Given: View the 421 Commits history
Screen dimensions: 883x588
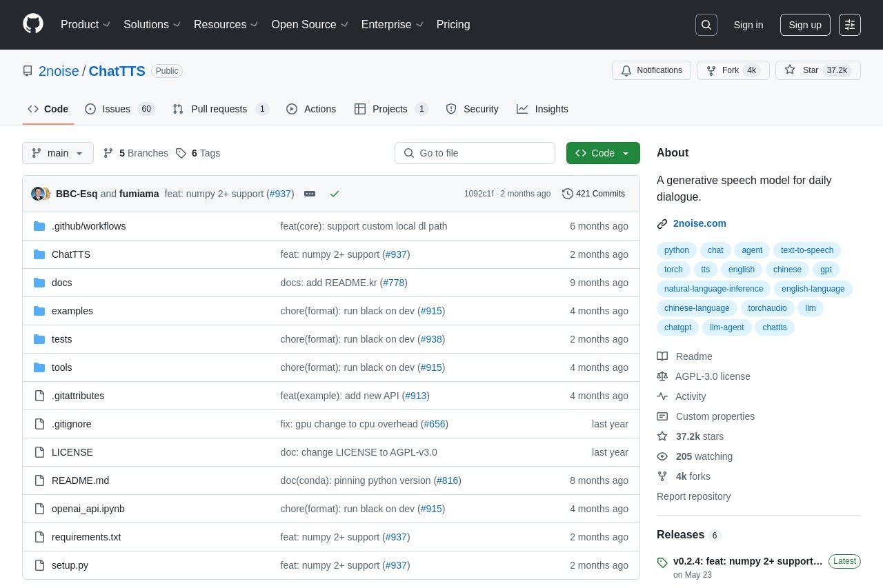Looking at the screenshot, I should tap(594, 194).
